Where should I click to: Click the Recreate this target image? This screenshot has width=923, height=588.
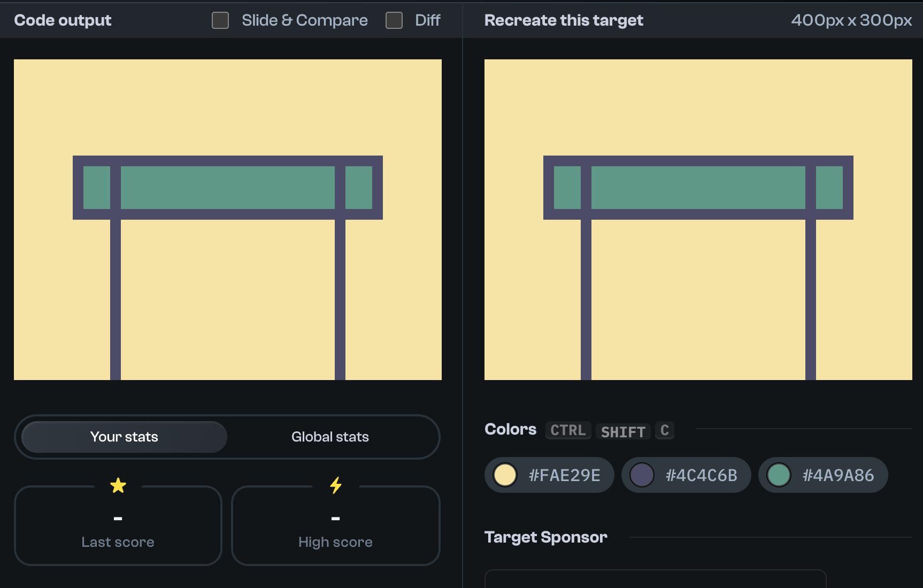click(698, 220)
